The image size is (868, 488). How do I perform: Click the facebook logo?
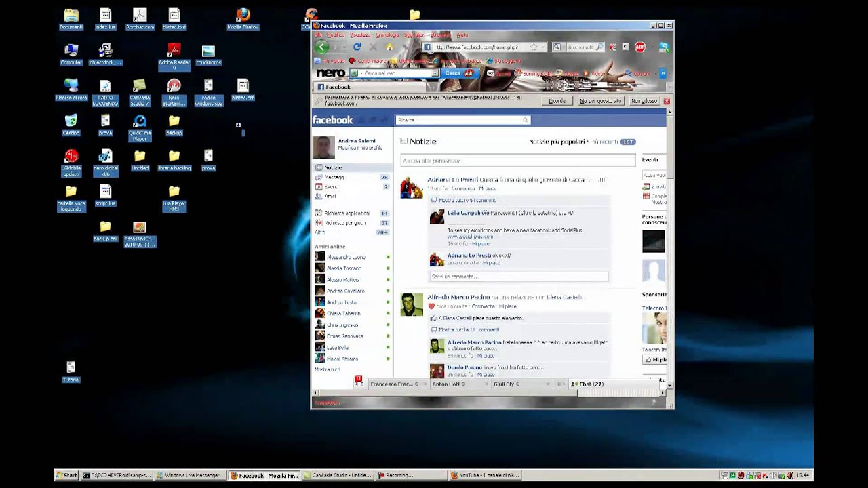332,120
